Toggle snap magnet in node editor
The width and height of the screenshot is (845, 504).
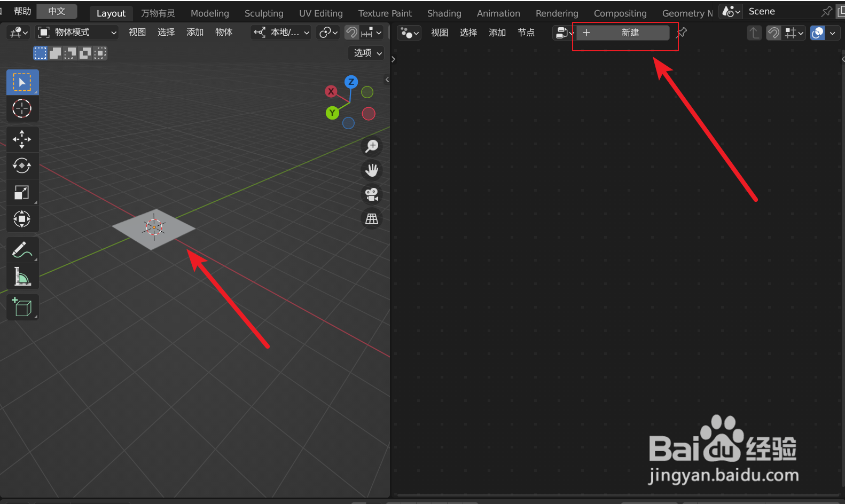point(773,33)
